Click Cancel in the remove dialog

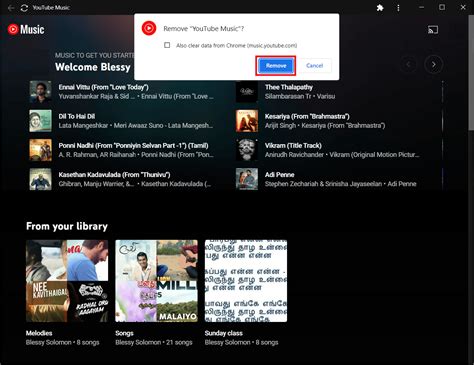tap(314, 66)
